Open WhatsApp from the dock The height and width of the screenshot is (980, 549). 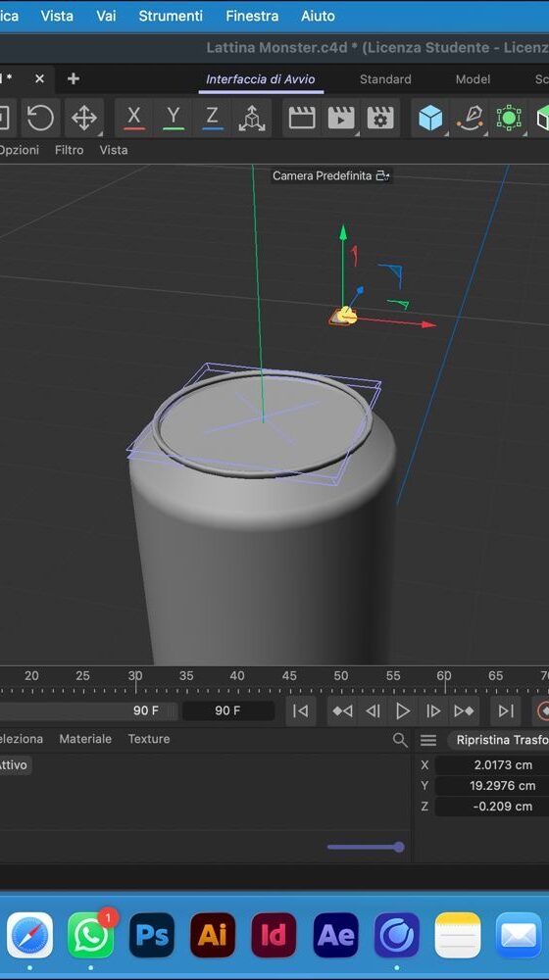click(x=90, y=936)
